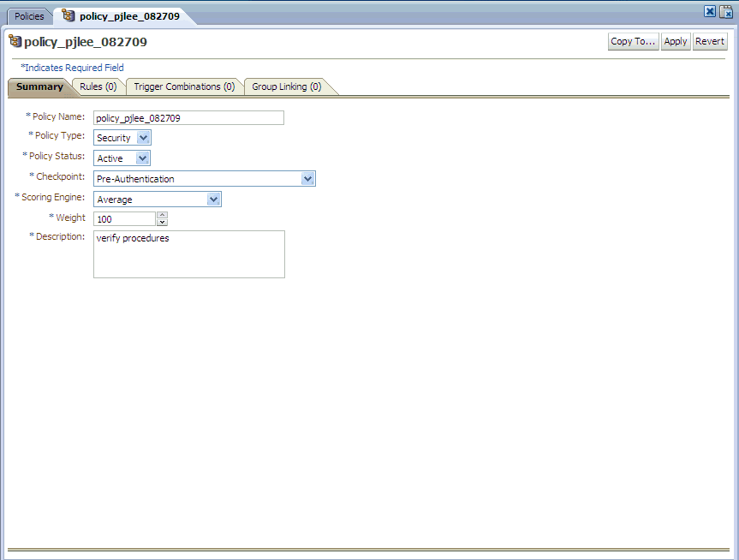Expand the Checkpoint dropdown showing Pre-Authentication
Screen dimensions: 739x560
307,178
